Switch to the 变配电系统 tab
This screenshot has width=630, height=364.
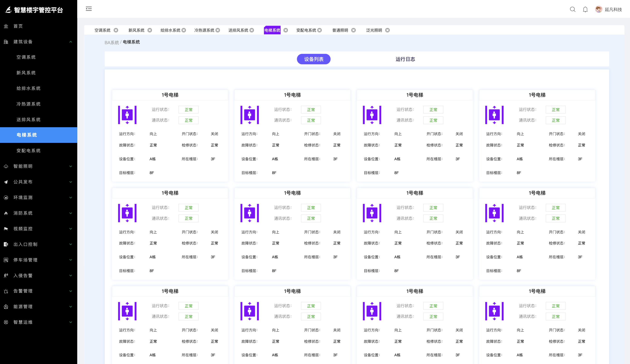[306, 30]
